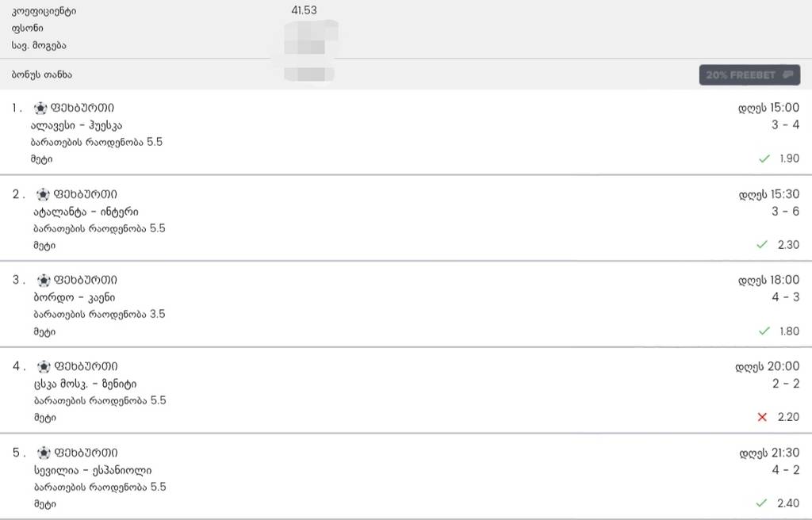Click the football icon of bet 2

tap(43, 195)
